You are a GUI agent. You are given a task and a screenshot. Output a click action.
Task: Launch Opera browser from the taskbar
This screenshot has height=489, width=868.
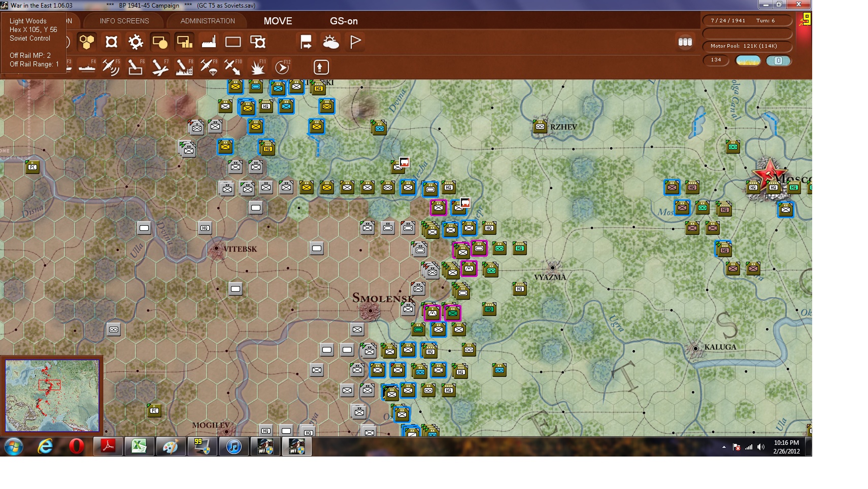click(x=76, y=446)
